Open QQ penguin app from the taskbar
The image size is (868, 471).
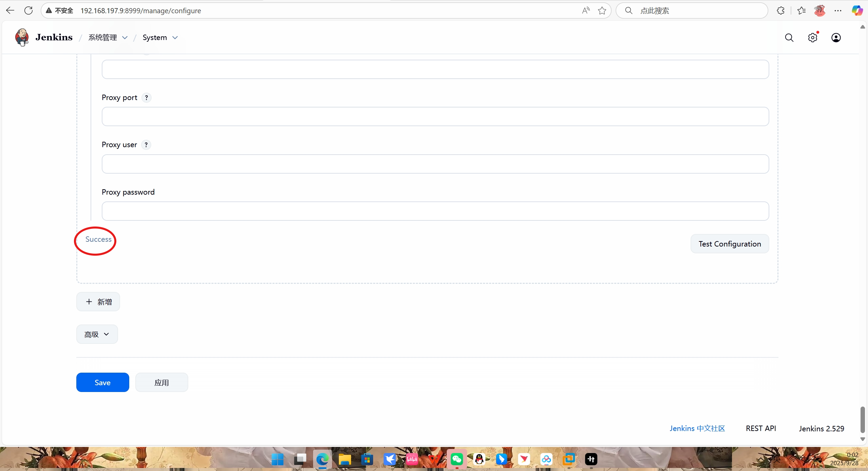[x=479, y=459]
